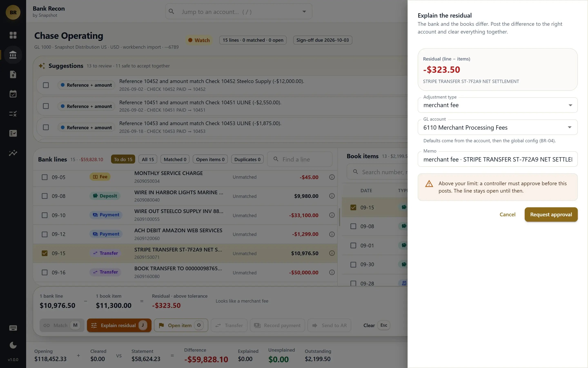Uncheck the 09-15 STRIPE TRANSFER bank line
The image size is (588, 368).
coord(45,253)
